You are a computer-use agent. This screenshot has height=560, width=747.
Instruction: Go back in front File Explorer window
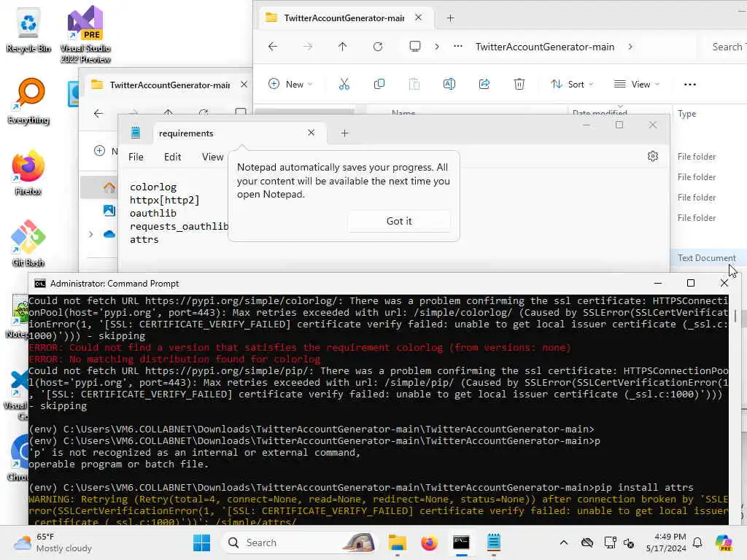click(273, 47)
